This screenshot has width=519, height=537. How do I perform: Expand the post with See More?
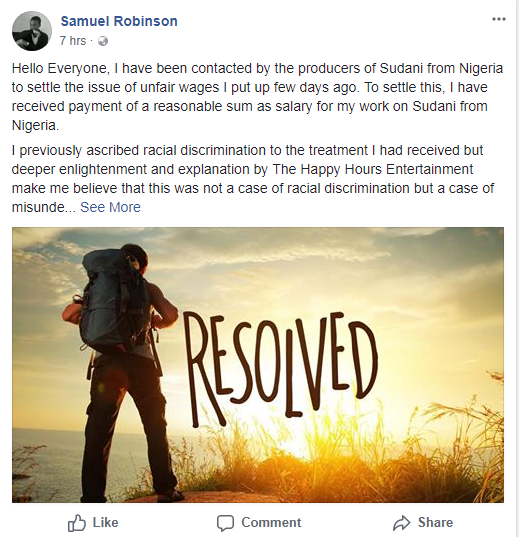[x=110, y=207]
